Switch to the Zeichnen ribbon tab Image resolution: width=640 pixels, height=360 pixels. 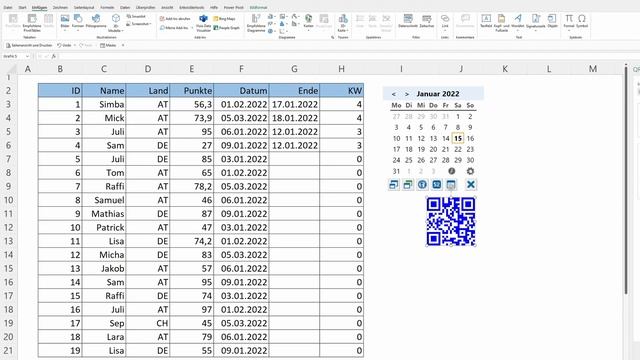pos(60,7)
